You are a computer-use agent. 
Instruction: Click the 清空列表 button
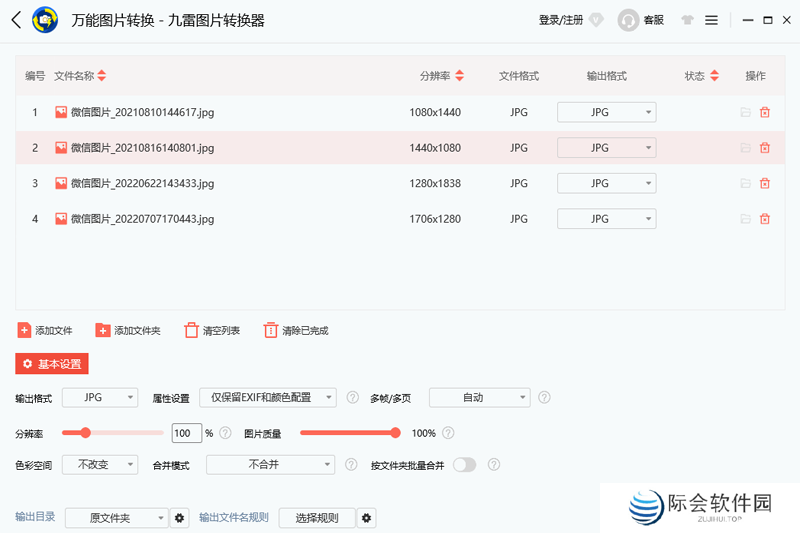coord(211,331)
